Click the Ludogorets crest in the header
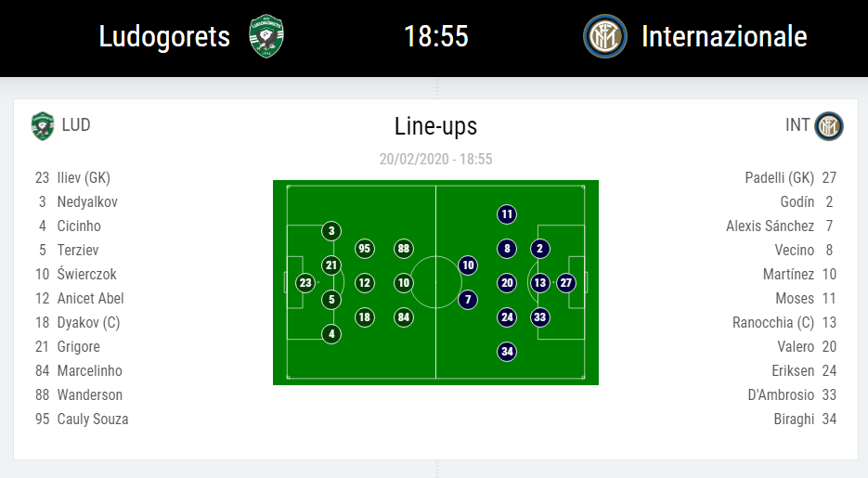 (266, 36)
